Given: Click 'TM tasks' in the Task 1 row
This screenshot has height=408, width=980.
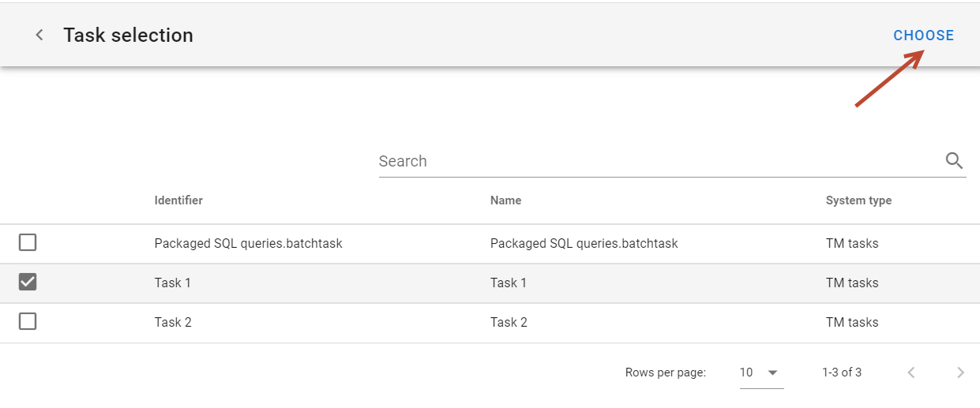Looking at the screenshot, I should 852,283.
